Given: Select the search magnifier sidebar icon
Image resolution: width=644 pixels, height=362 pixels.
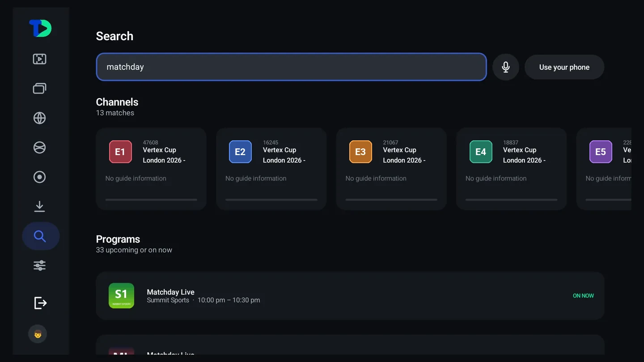Looking at the screenshot, I should point(40,236).
